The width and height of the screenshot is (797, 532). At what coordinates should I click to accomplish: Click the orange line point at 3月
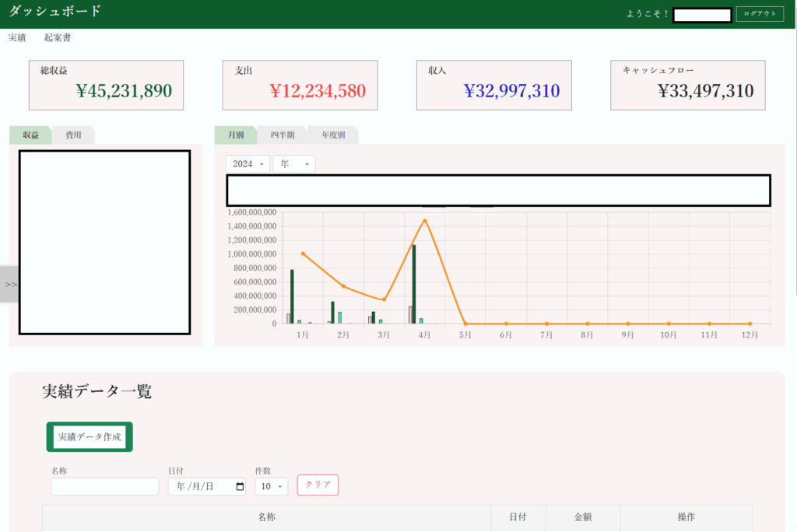pyautogui.click(x=384, y=299)
